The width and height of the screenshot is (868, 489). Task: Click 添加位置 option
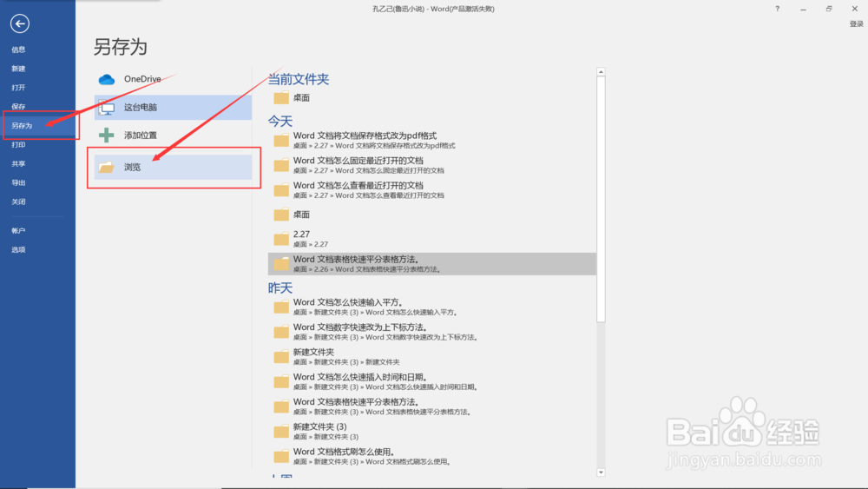(173, 135)
